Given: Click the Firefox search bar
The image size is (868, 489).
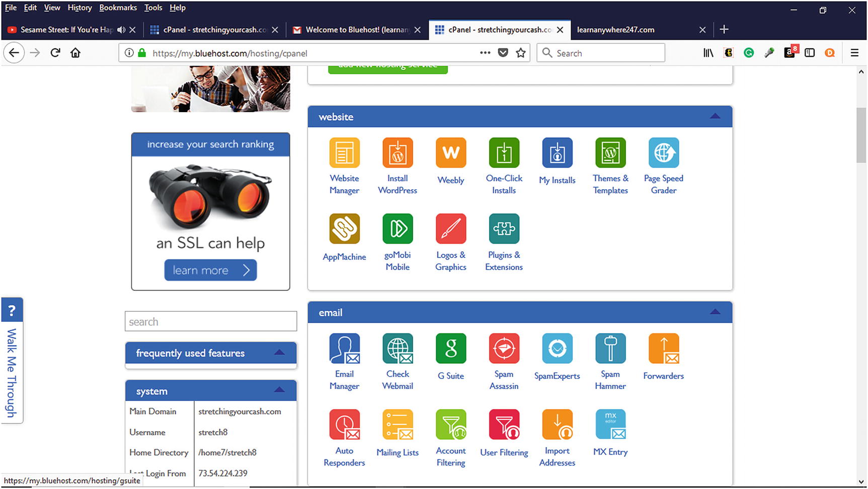Looking at the screenshot, I should (x=601, y=53).
